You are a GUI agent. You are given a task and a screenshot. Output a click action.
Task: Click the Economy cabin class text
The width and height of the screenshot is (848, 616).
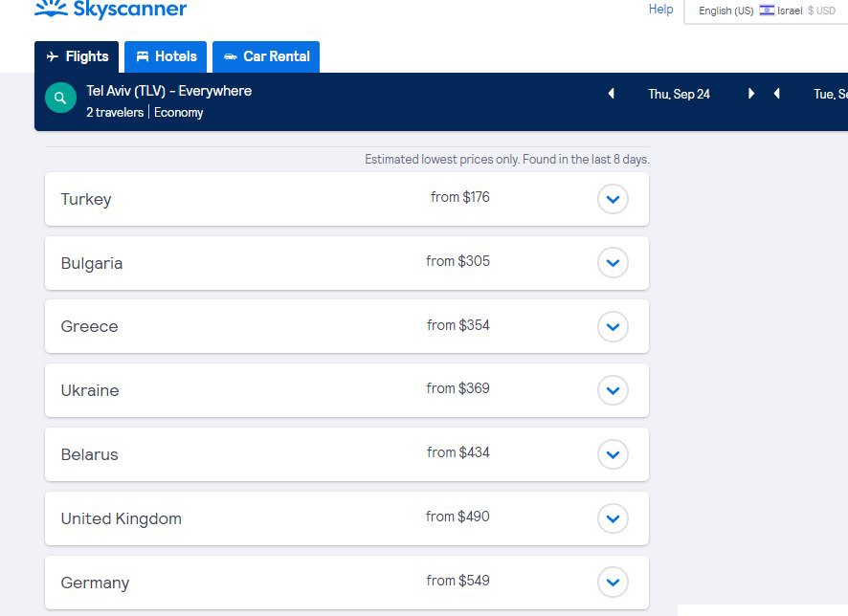(178, 113)
